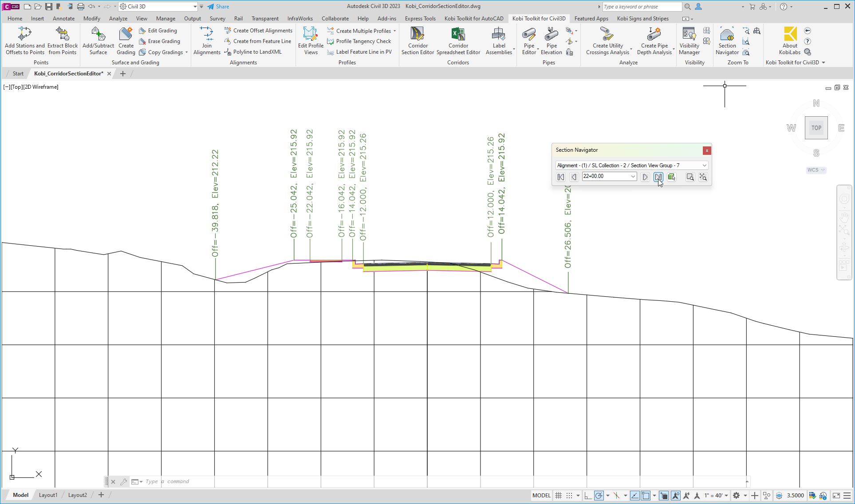Toggle polar tracking in the status bar

599,496
